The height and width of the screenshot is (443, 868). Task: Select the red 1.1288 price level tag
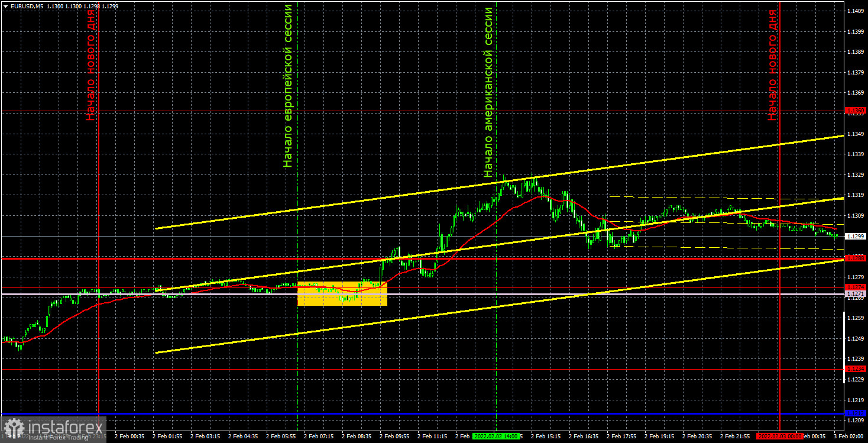(856, 258)
